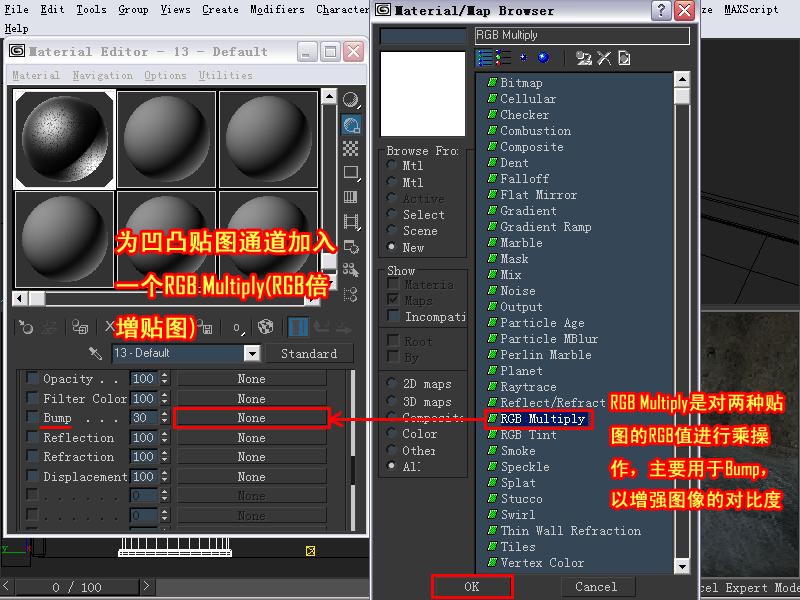800x600 pixels.
Task: Switch browser to View Small Icons
Action: click(x=523, y=58)
